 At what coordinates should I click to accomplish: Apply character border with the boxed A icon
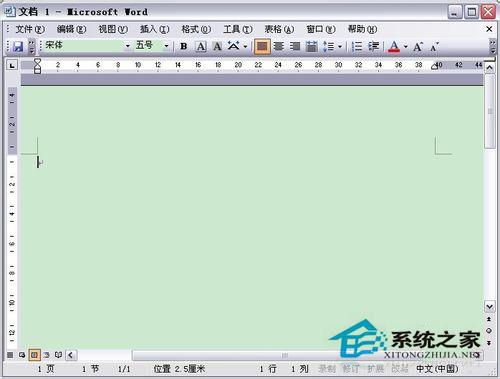(x=201, y=46)
